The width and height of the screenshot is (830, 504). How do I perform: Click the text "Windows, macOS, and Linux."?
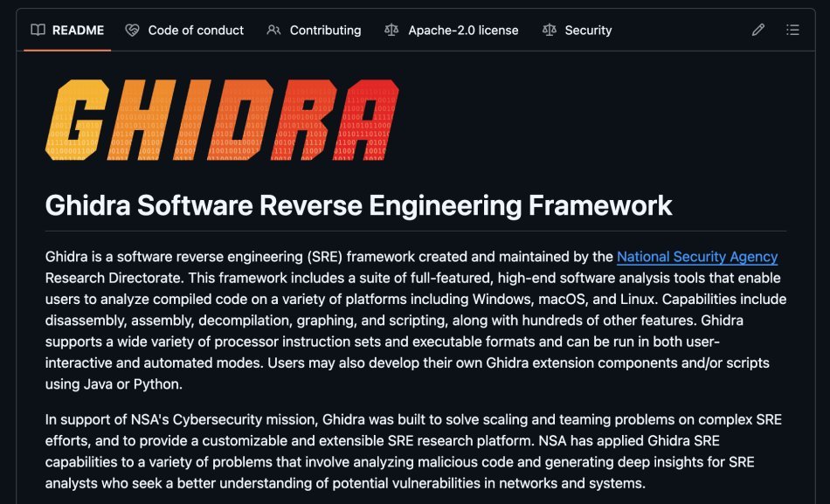(565, 299)
